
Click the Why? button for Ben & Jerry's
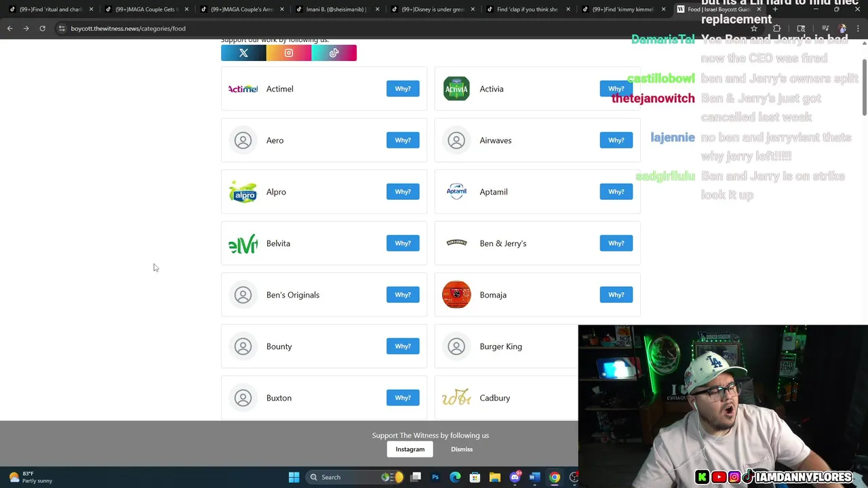tap(616, 243)
